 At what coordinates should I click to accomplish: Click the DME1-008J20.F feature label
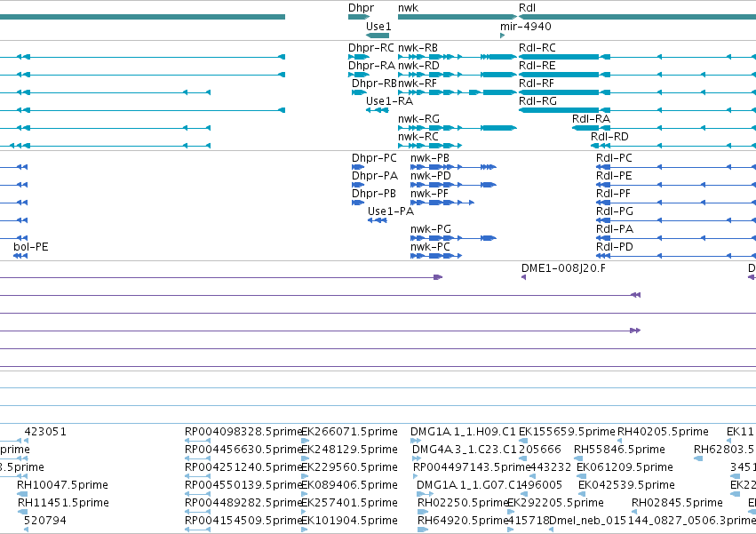(563, 268)
